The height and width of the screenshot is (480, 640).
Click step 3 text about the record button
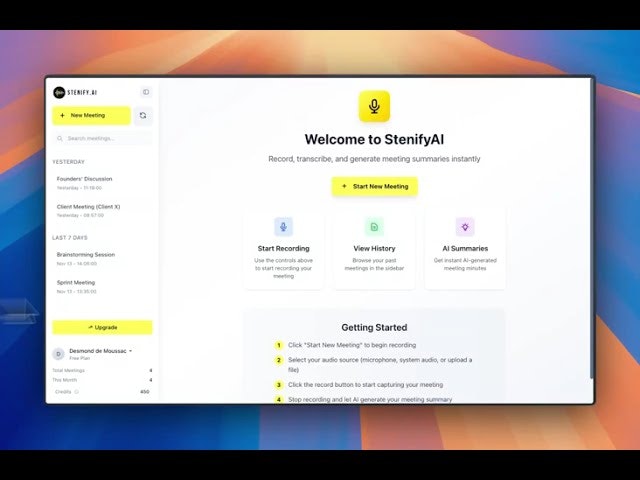365,384
